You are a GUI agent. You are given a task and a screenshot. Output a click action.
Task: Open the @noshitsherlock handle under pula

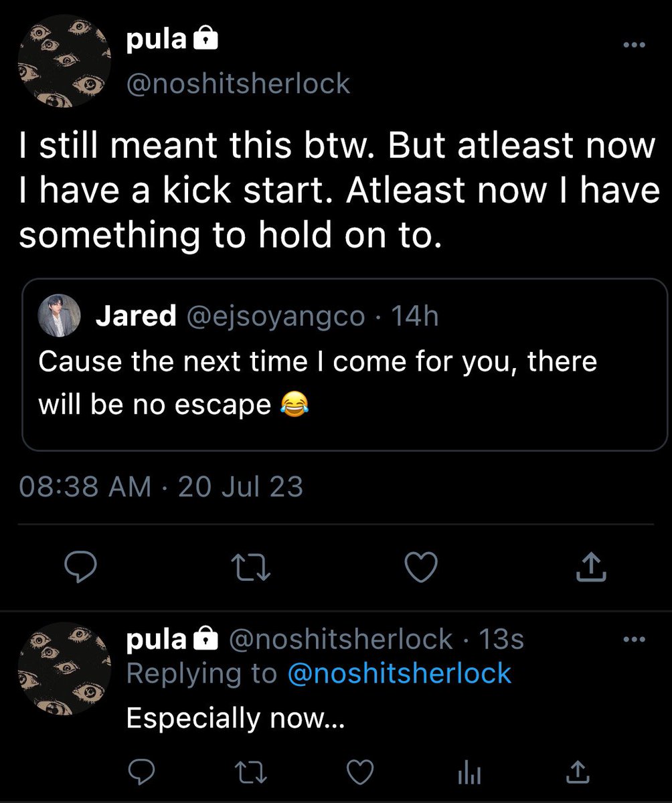(238, 84)
